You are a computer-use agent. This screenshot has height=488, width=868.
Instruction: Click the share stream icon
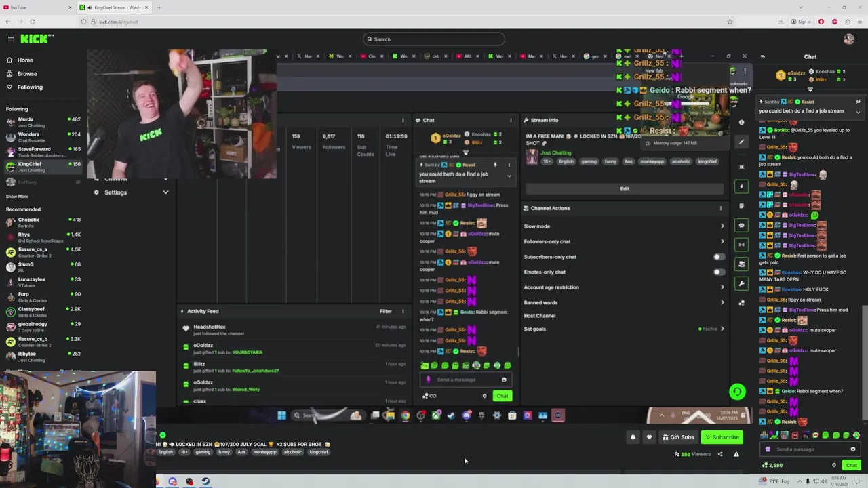pos(720,454)
